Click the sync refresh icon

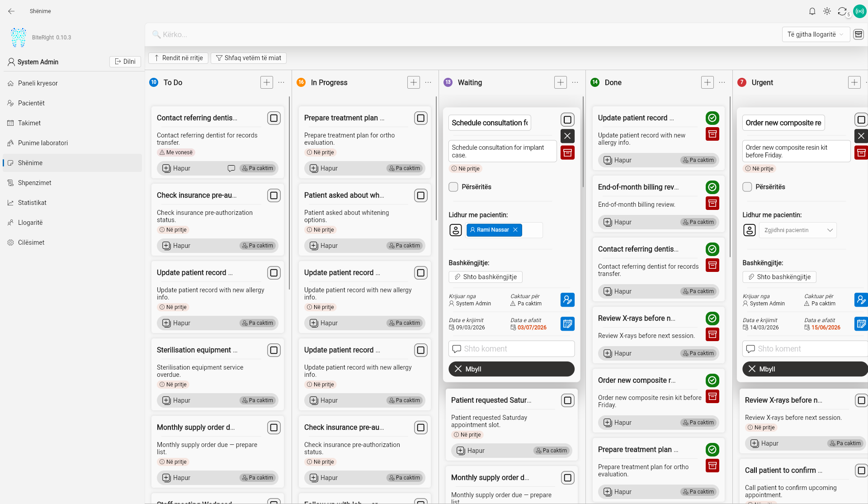(842, 11)
